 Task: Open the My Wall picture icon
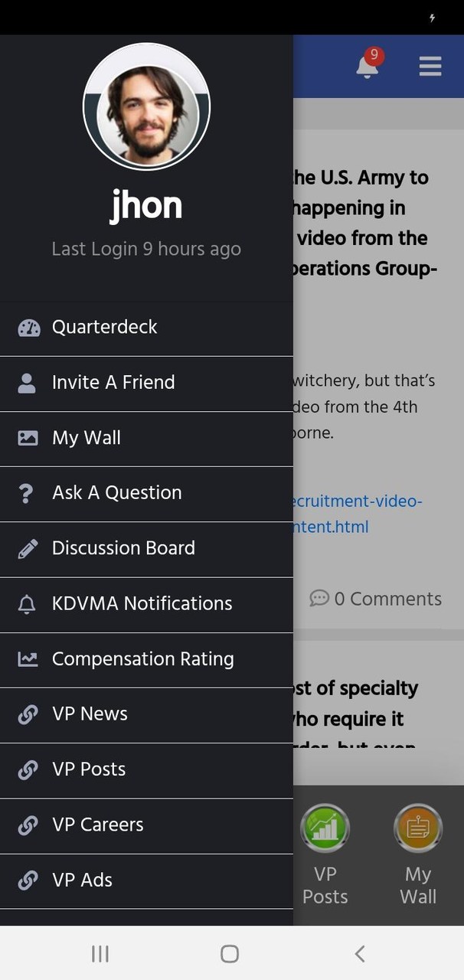click(x=28, y=437)
